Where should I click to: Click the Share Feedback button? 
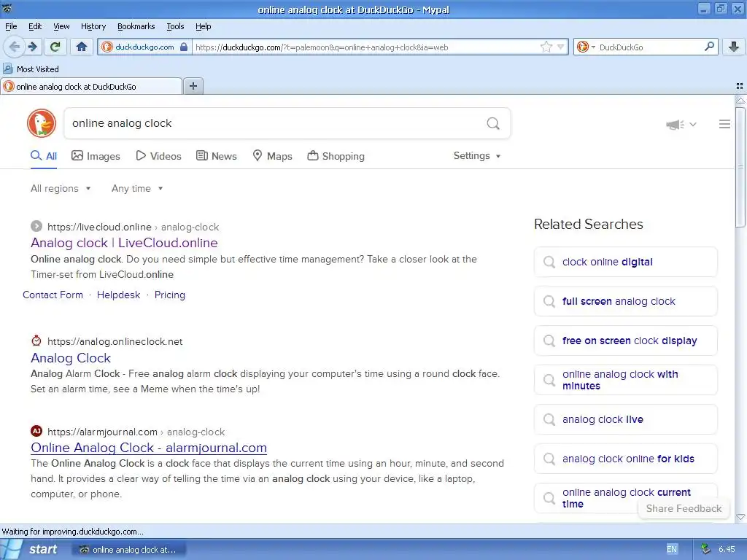coord(684,508)
